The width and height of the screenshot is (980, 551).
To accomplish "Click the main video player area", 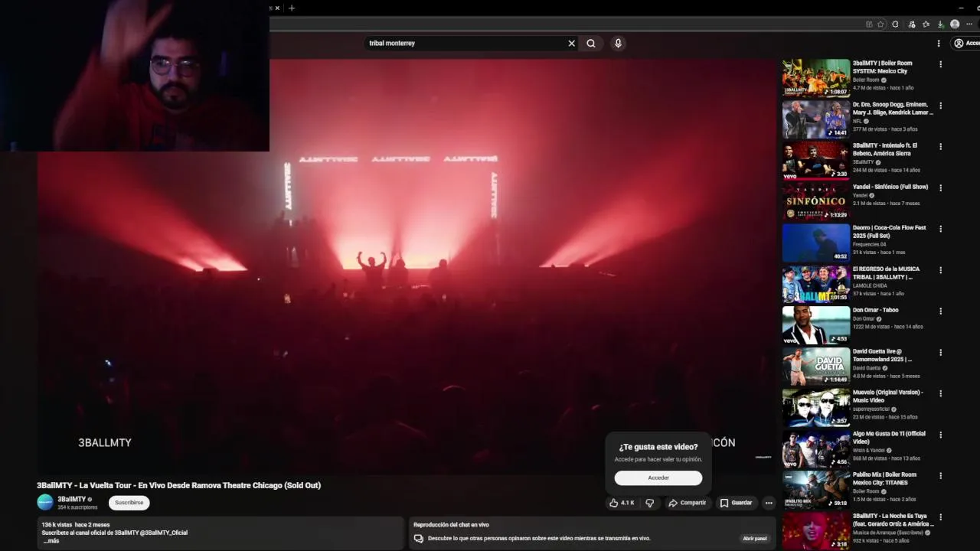I will coord(407,267).
